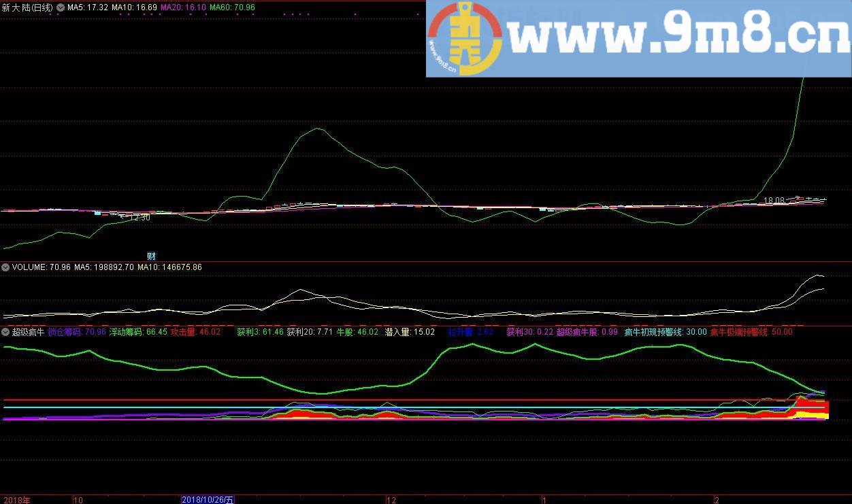Click the VOLUME: 70.96 label

click(42, 267)
